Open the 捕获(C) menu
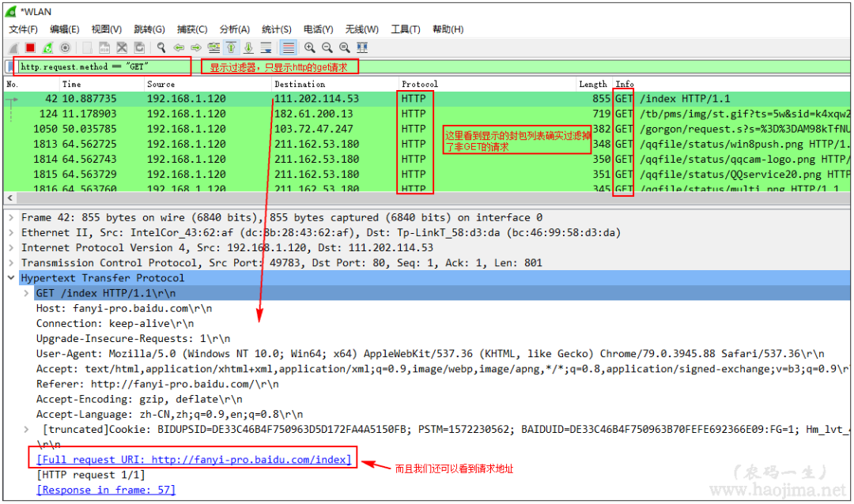854x504 pixels. point(191,29)
